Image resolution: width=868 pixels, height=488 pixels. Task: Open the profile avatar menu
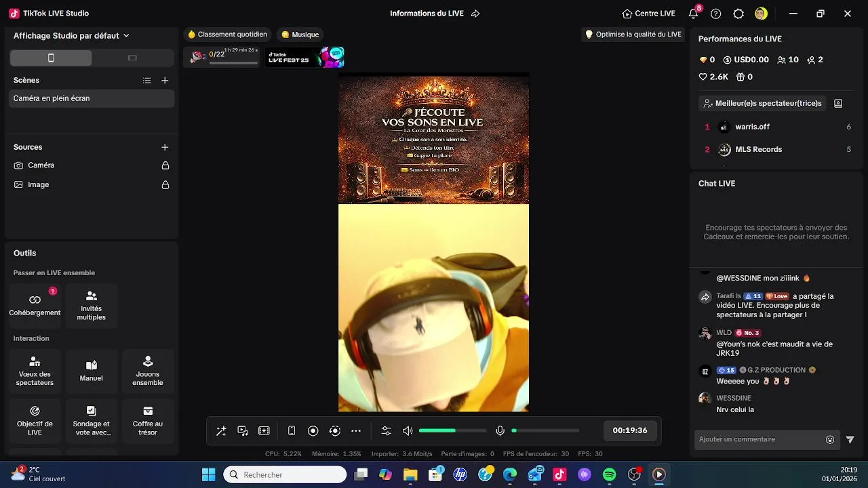761,14
